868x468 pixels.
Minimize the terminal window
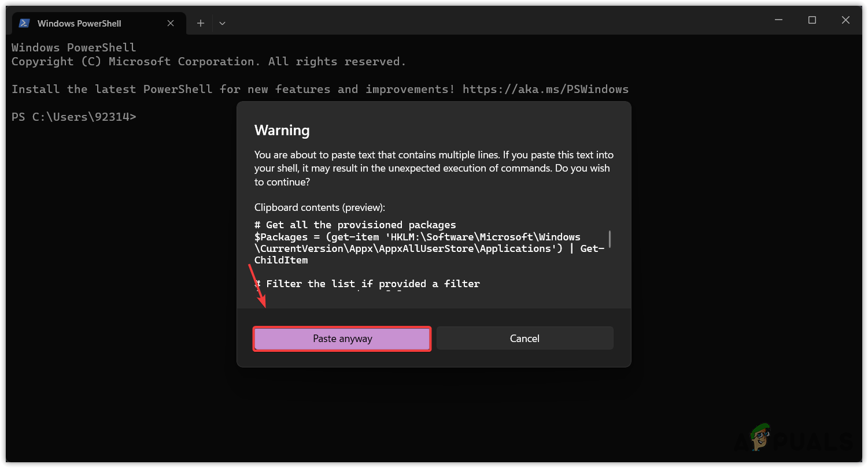[778, 20]
